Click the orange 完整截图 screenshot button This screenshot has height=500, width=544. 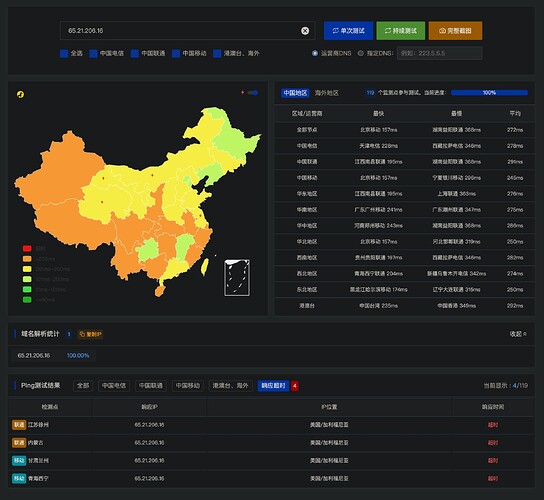coord(455,31)
